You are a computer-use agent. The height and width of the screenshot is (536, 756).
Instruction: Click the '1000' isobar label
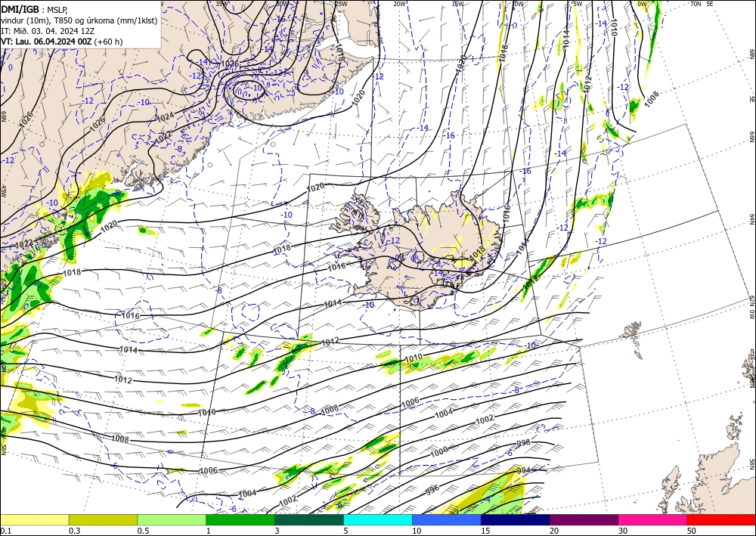tap(439, 451)
